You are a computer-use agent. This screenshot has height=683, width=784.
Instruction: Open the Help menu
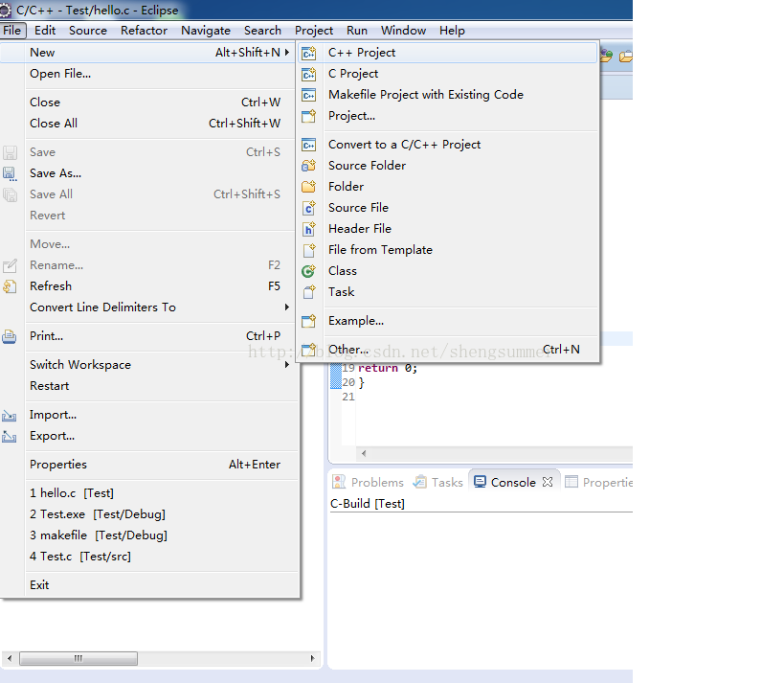pos(452,31)
